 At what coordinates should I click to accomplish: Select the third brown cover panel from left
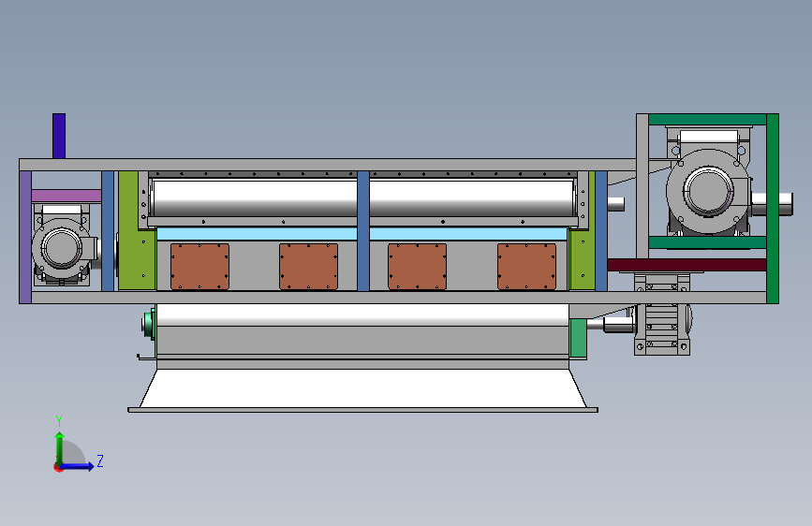pos(418,267)
